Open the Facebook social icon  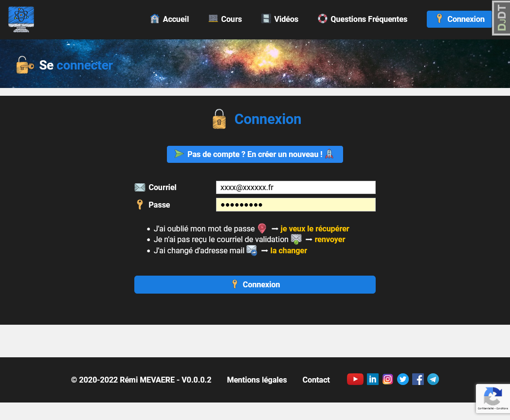tap(418, 379)
